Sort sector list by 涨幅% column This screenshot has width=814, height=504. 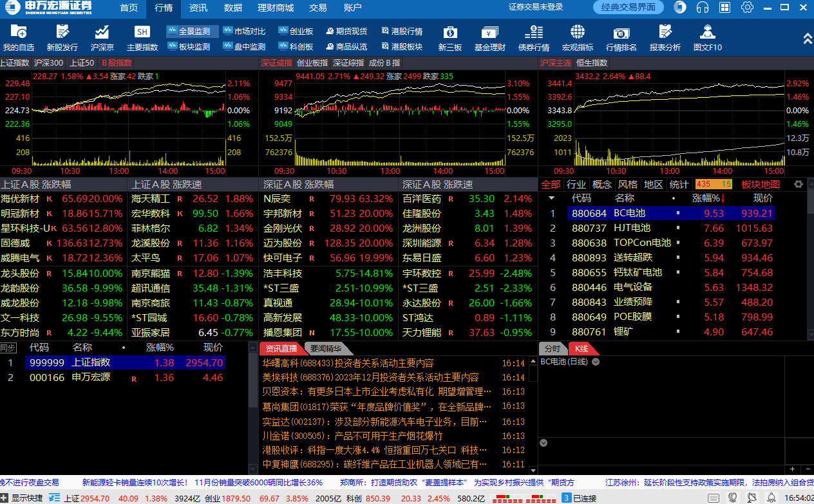pos(708,198)
